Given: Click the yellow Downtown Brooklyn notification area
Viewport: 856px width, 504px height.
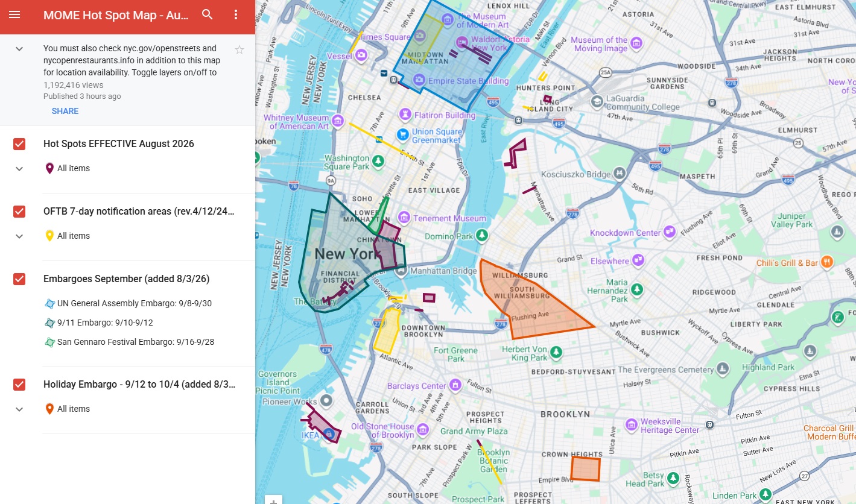Looking at the screenshot, I should point(387,332).
